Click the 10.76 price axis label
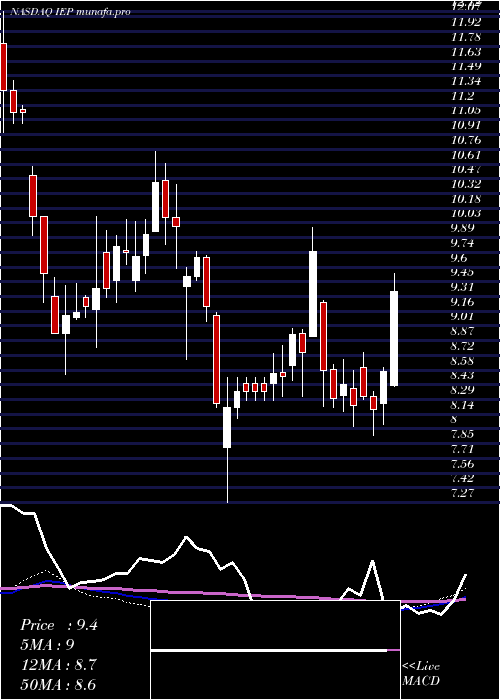 466,140
